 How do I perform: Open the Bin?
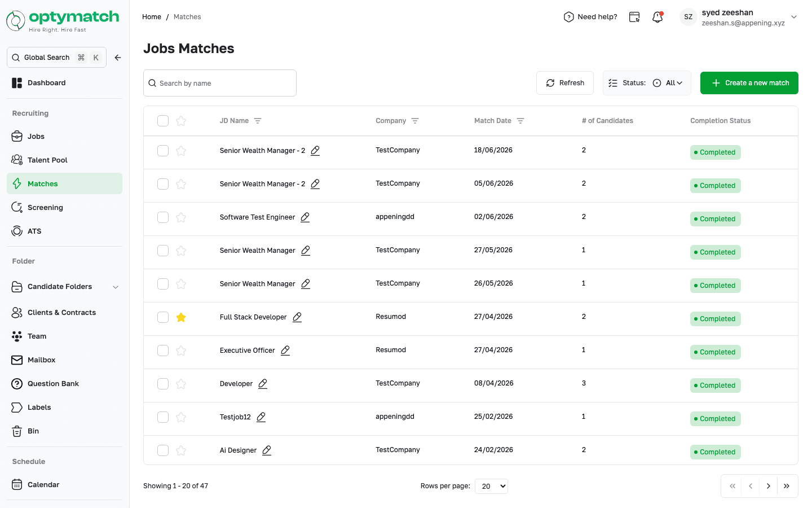(64, 431)
